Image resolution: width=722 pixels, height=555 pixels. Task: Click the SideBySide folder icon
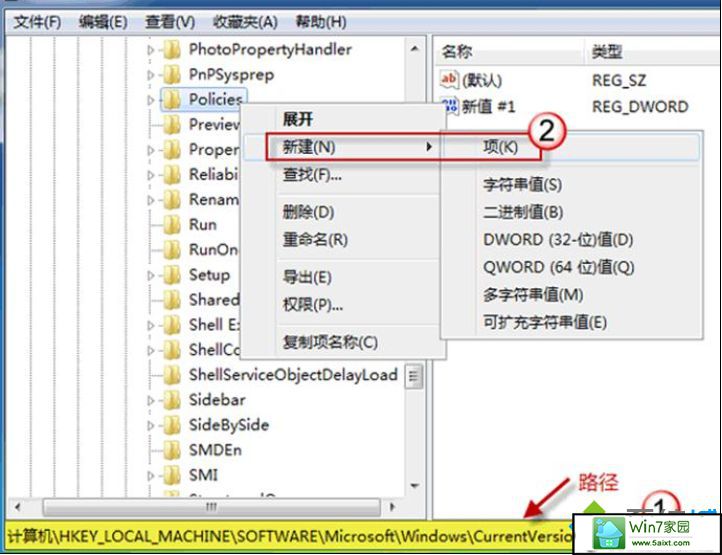pyautogui.click(x=172, y=425)
